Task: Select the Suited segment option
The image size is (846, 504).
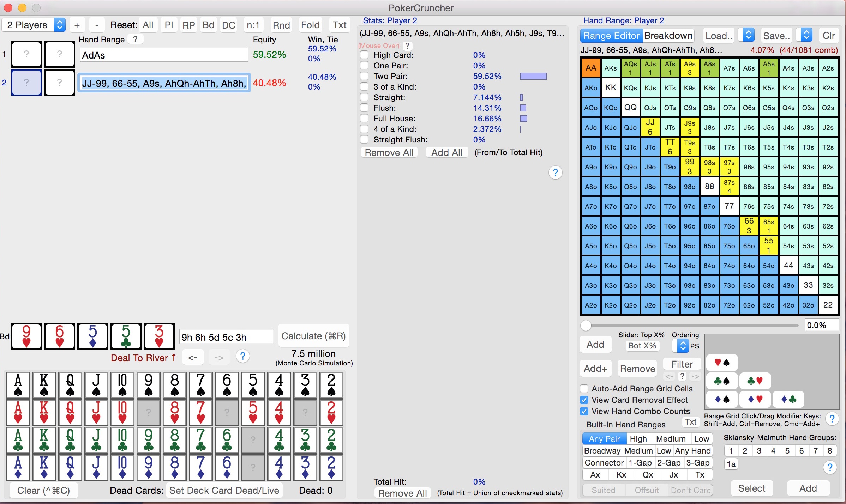Action: coord(604,490)
